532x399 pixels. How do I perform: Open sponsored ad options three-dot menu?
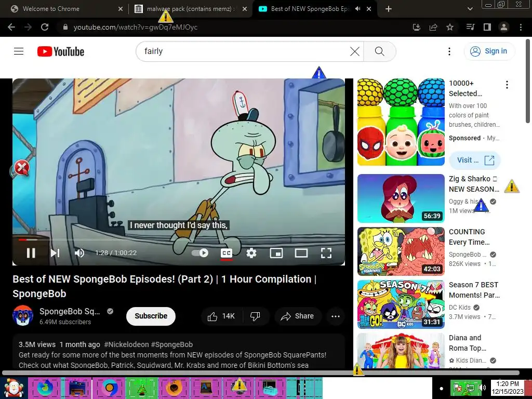(507, 85)
